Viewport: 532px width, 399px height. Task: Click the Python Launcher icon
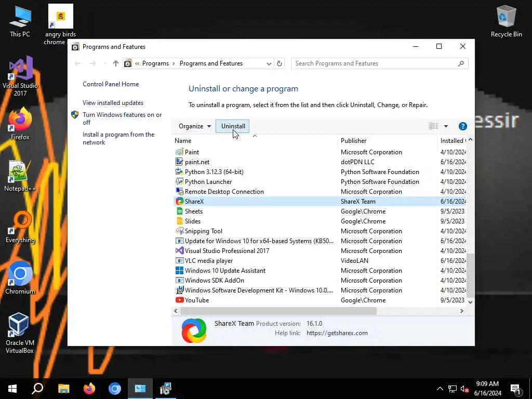tap(179, 181)
